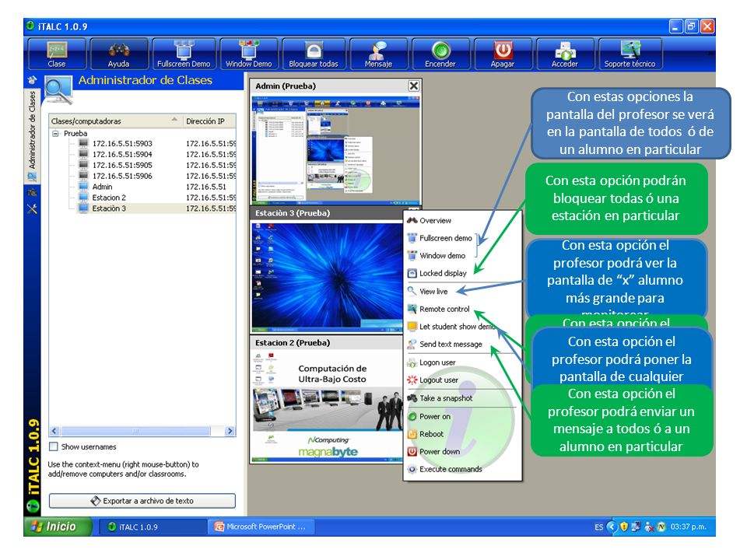The image size is (747, 560).
Task: Enable Show usernames checkbox
Action: 54,446
